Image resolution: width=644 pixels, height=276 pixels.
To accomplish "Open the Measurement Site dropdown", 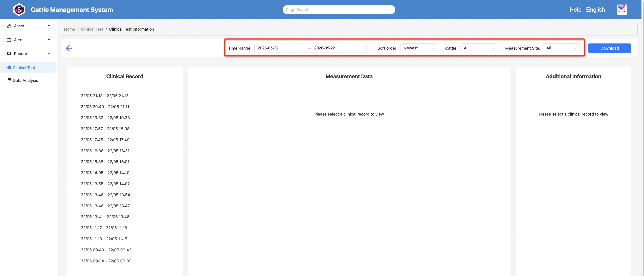I will pos(562,48).
